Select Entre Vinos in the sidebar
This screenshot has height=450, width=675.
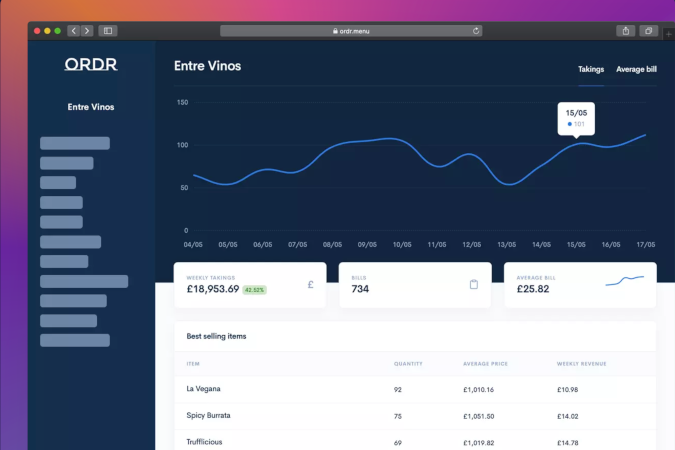click(91, 107)
